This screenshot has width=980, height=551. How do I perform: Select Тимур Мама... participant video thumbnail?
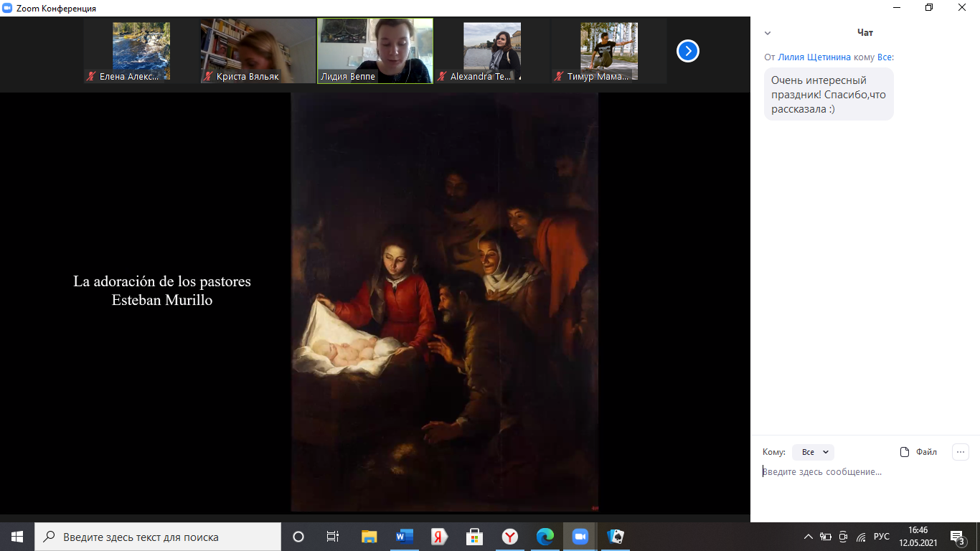(609, 51)
